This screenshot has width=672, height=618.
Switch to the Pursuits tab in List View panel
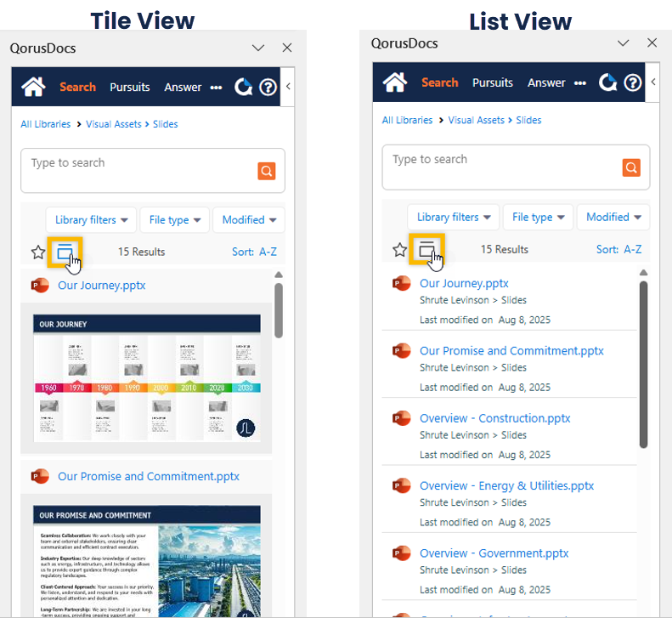(x=493, y=82)
